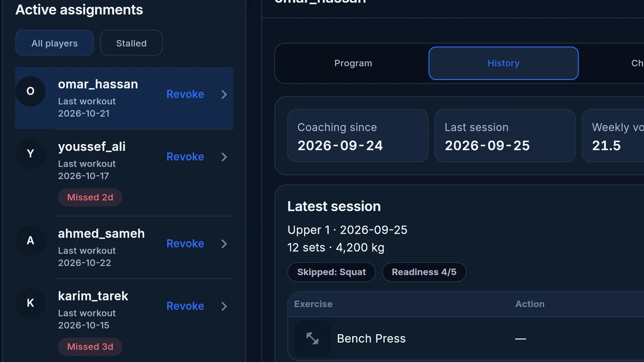Revoke karim_tarek's assignment

pyautogui.click(x=185, y=306)
